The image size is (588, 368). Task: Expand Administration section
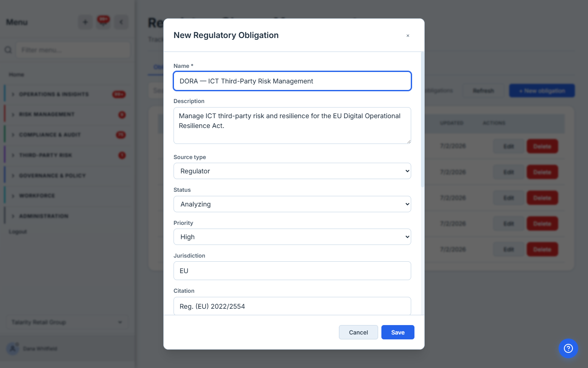coord(67,216)
